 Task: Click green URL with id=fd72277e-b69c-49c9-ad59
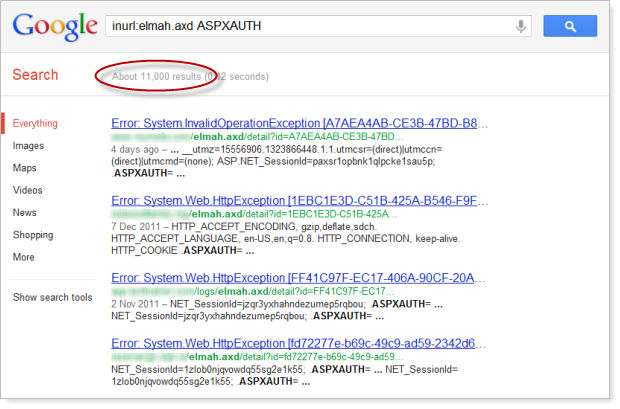[257, 357]
